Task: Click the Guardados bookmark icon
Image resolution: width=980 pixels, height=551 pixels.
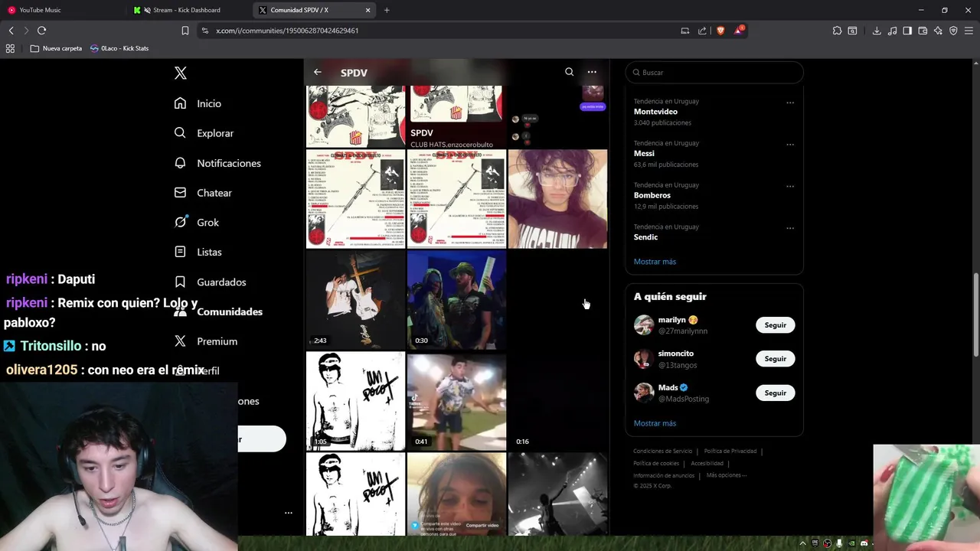Action: (x=180, y=282)
